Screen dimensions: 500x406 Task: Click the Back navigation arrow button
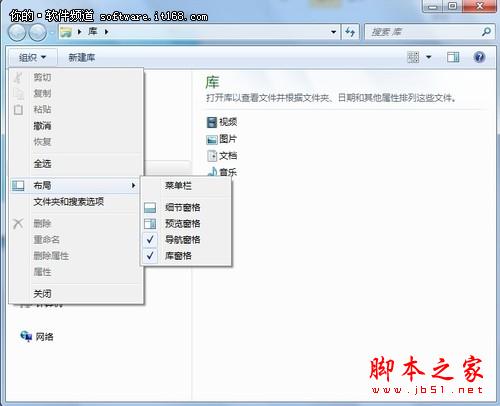pyautogui.click(x=17, y=32)
